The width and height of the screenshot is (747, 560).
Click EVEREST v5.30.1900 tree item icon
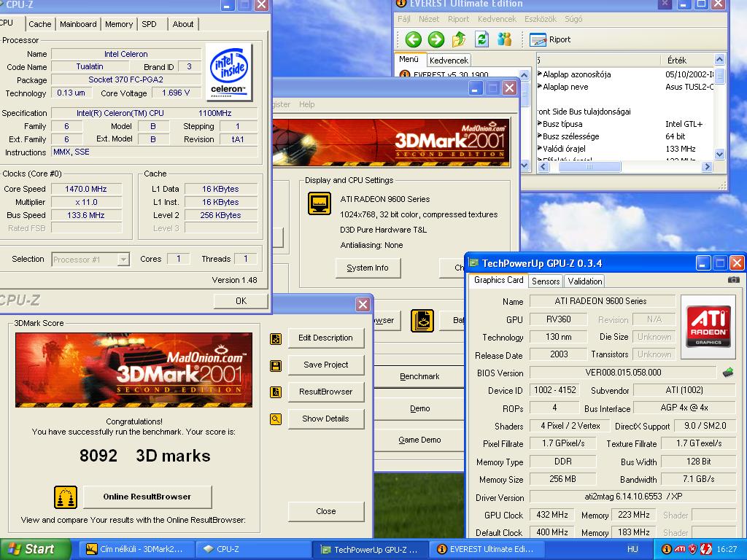pyautogui.click(x=404, y=75)
